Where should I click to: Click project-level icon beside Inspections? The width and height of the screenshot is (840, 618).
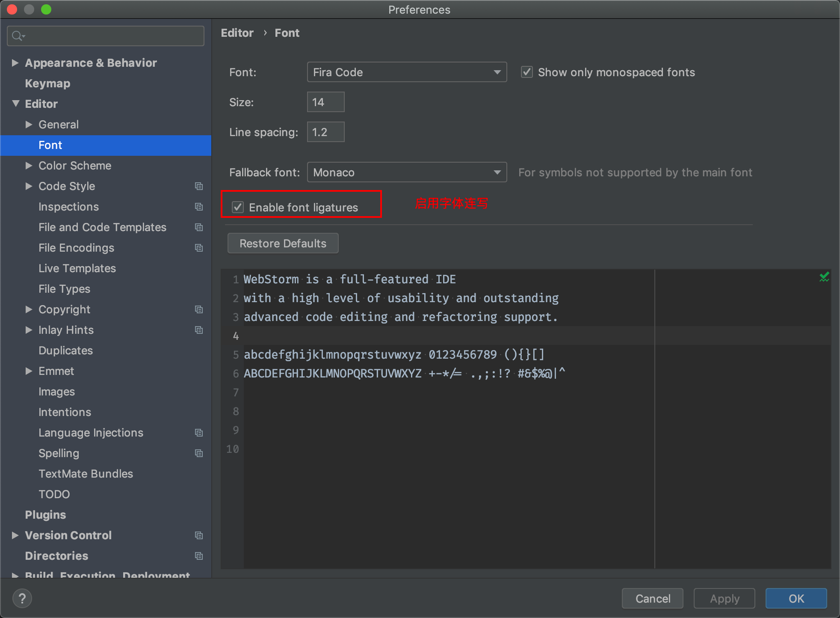click(x=199, y=207)
